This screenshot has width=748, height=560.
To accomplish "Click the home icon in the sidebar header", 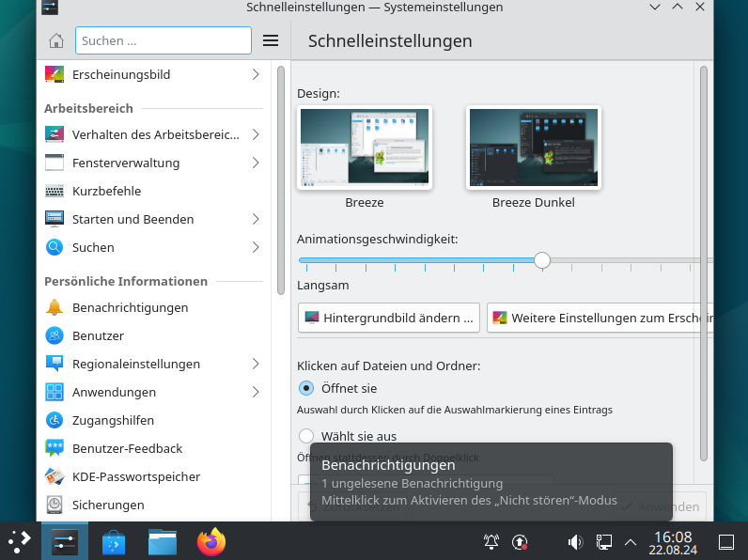I will [56, 41].
